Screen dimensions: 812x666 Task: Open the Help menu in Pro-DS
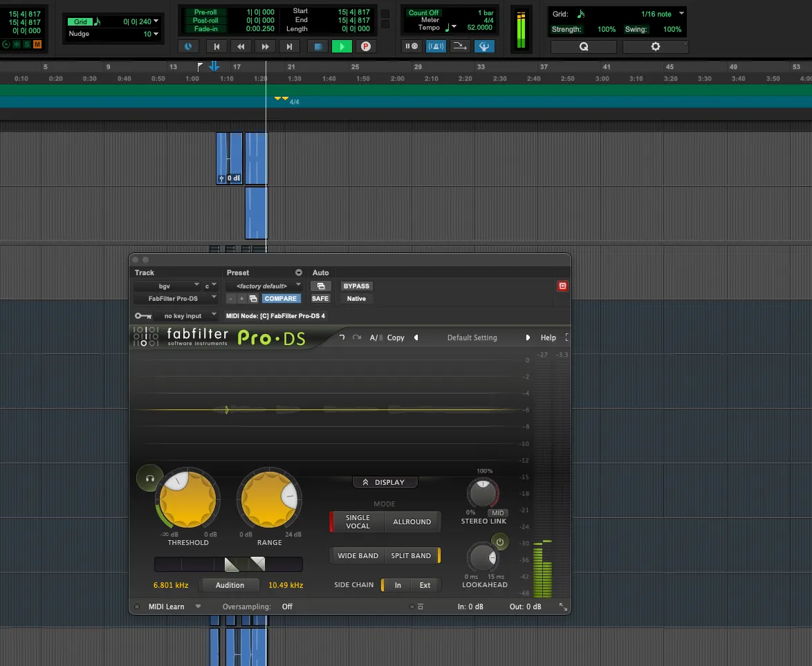[548, 337]
